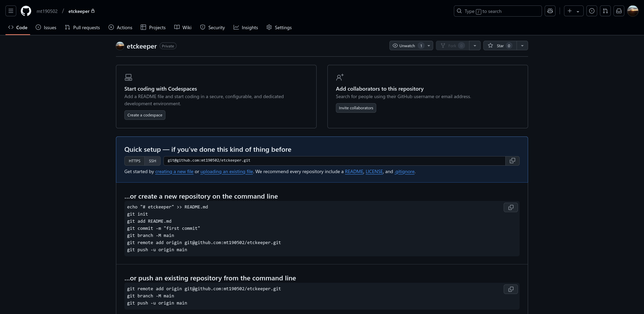Open the Issues icon in header
The height and width of the screenshot is (314, 644).
pyautogui.click(x=592, y=11)
